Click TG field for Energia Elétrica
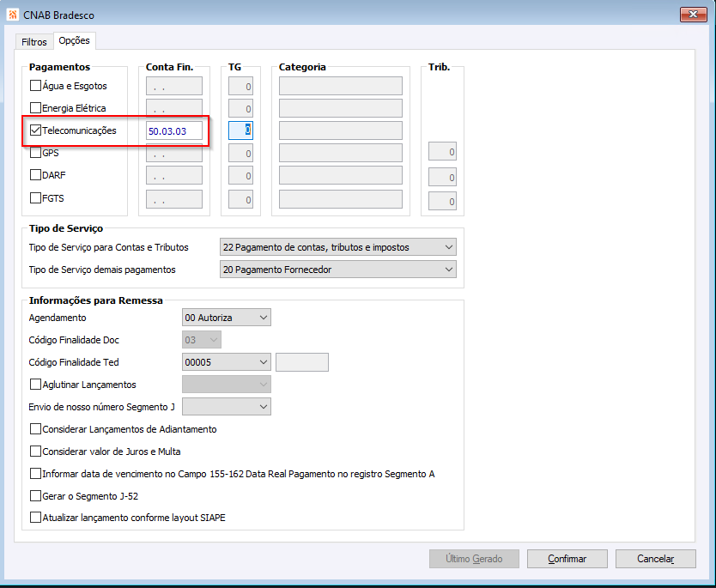The height and width of the screenshot is (588, 716). pyautogui.click(x=240, y=108)
